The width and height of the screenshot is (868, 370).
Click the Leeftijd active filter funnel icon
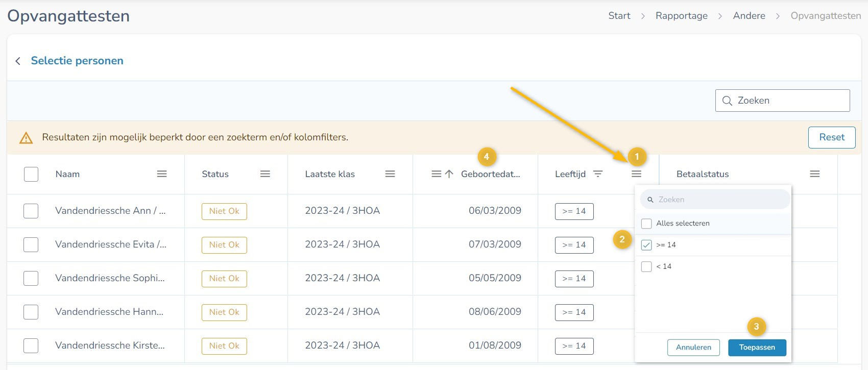coord(598,174)
